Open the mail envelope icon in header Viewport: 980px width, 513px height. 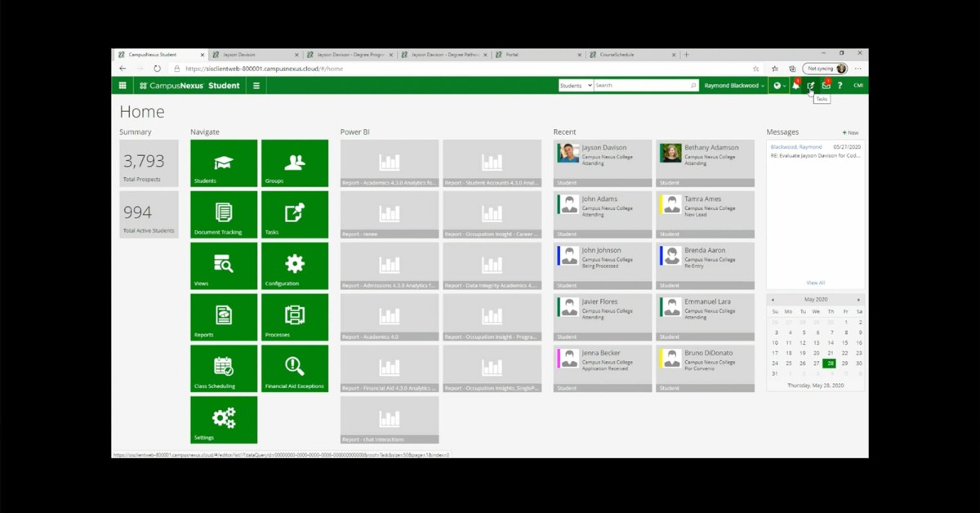click(x=826, y=86)
